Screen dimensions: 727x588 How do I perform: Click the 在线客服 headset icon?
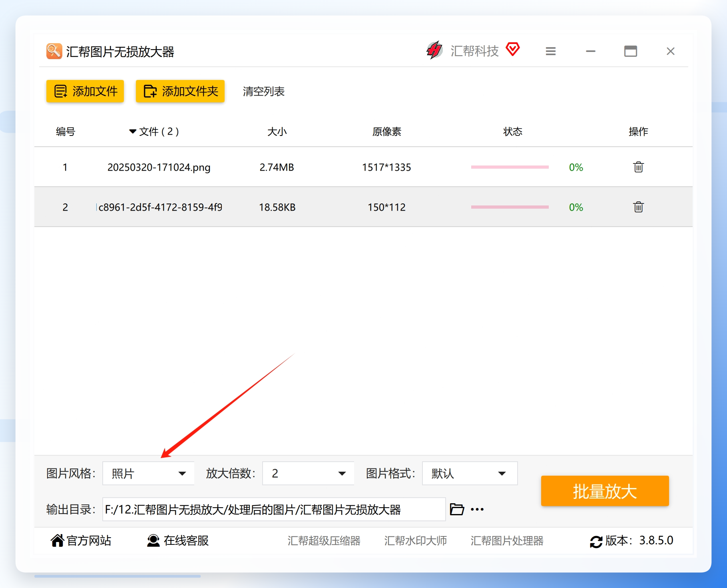153,540
